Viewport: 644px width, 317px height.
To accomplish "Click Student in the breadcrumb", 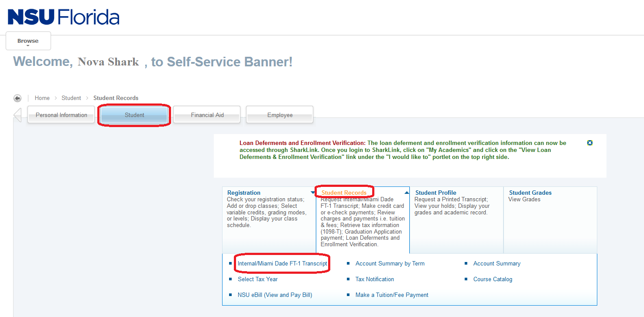I will [71, 98].
